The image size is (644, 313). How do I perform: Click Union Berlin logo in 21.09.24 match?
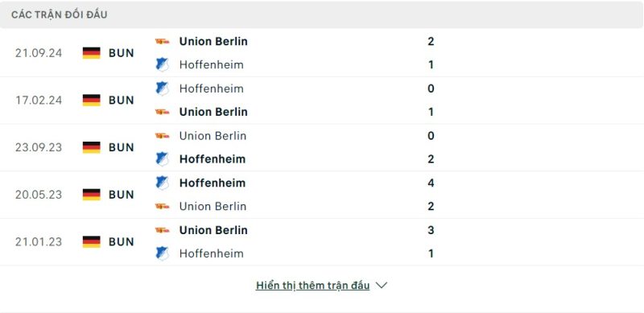tap(162, 41)
